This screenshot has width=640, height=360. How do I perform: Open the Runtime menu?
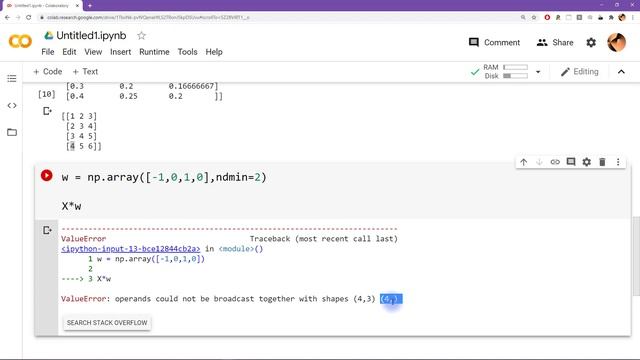[154, 52]
